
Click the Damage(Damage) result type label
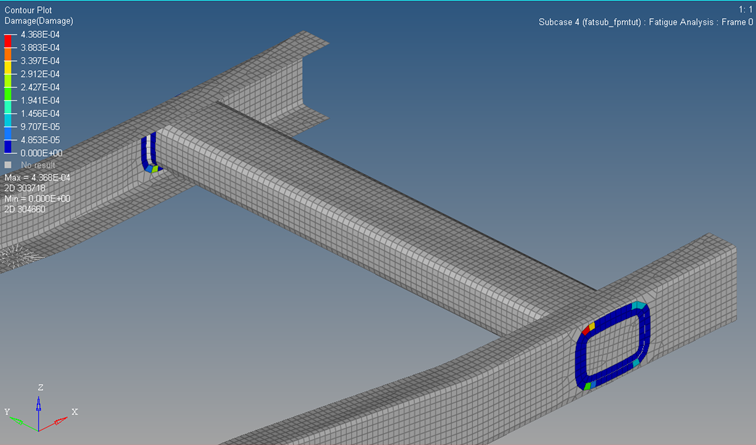(39, 20)
